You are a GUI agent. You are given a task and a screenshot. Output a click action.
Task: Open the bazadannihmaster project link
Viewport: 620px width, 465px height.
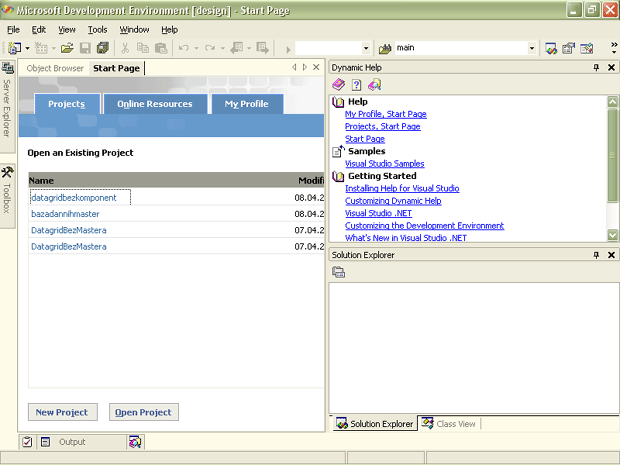click(x=65, y=214)
